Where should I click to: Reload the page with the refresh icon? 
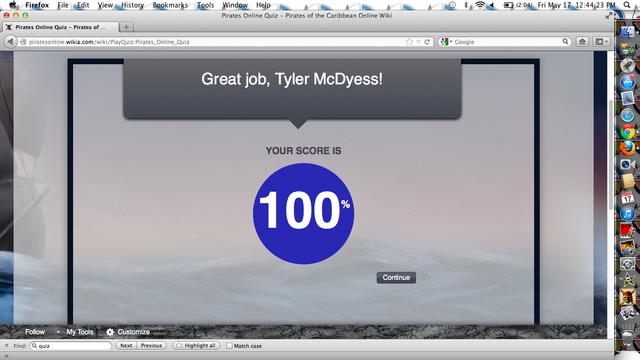tap(427, 42)
